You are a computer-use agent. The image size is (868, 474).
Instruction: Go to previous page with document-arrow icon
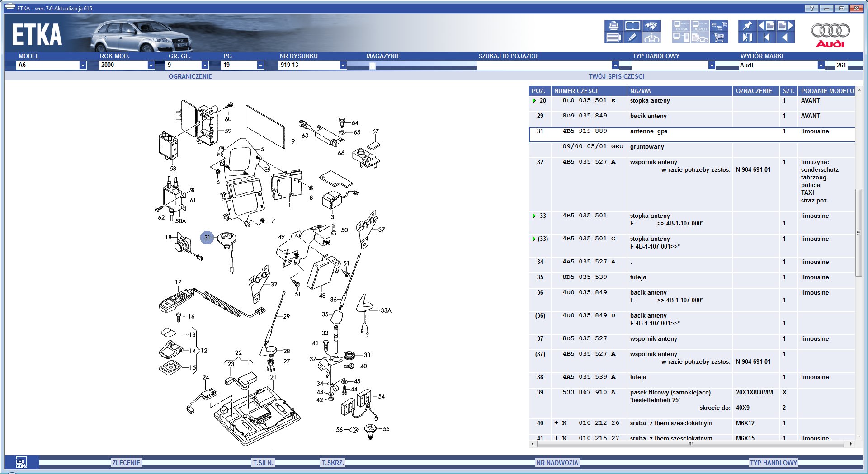click(766, 26)
